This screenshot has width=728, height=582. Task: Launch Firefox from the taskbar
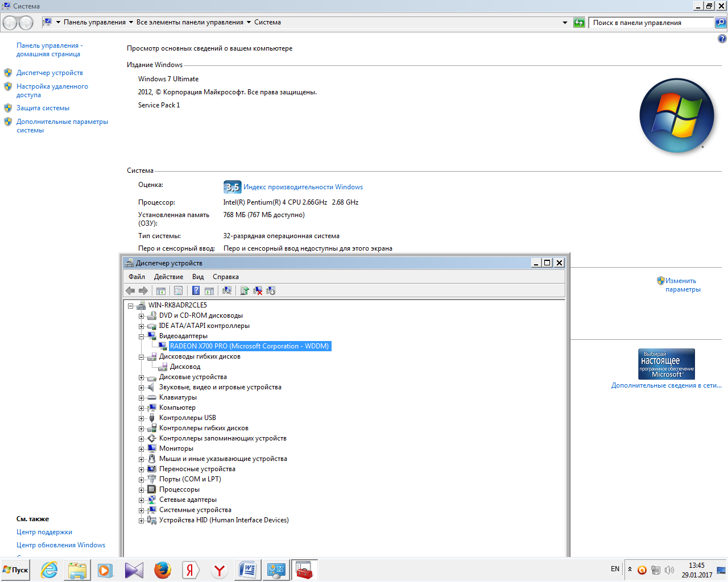coord(163,570)
